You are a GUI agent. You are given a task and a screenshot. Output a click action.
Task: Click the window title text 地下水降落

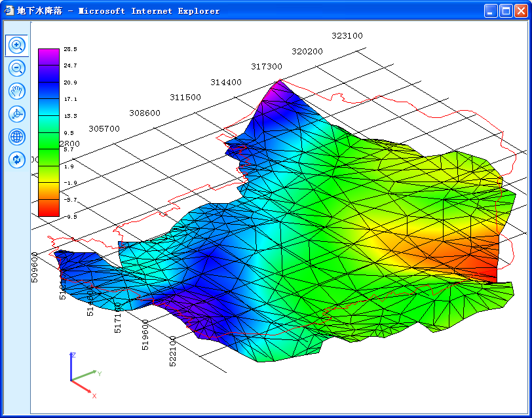click(40, 11)
